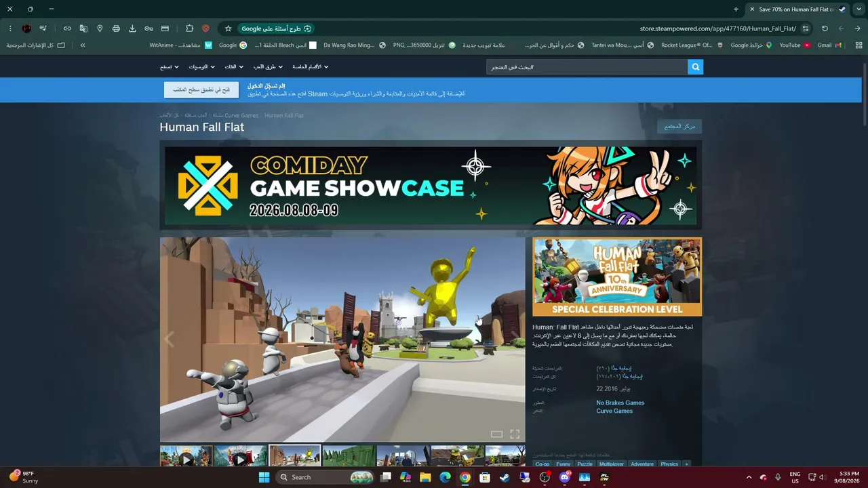Bookmark this page with the star icon
Viewport: 868px width, 488px height.
[229, 28]
